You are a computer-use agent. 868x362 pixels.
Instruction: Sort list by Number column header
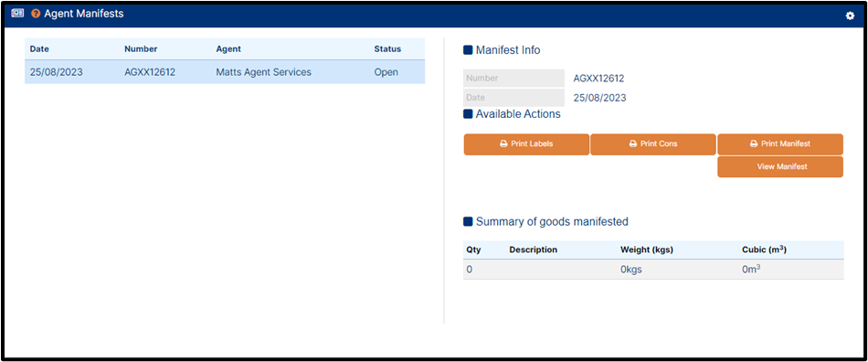pos(141,48)
